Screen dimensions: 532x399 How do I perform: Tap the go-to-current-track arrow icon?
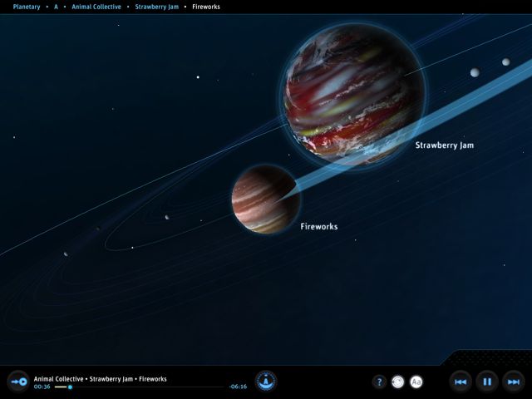coord(18,382)
